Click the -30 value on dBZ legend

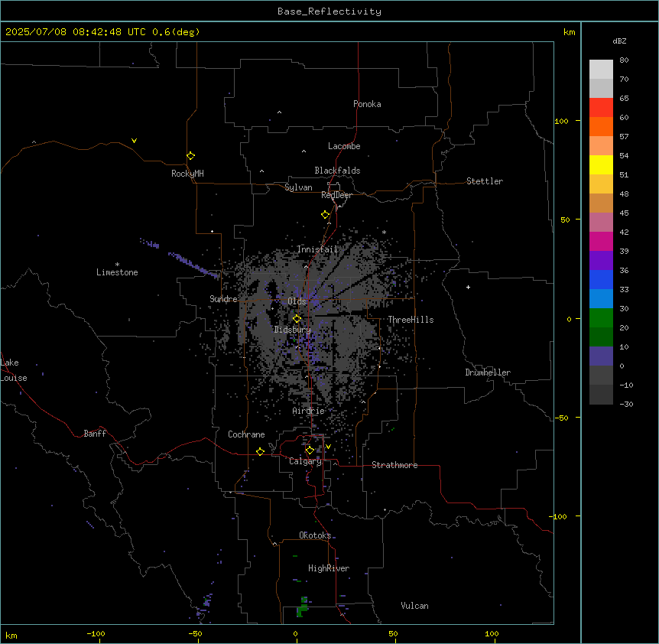coord(626,404)
